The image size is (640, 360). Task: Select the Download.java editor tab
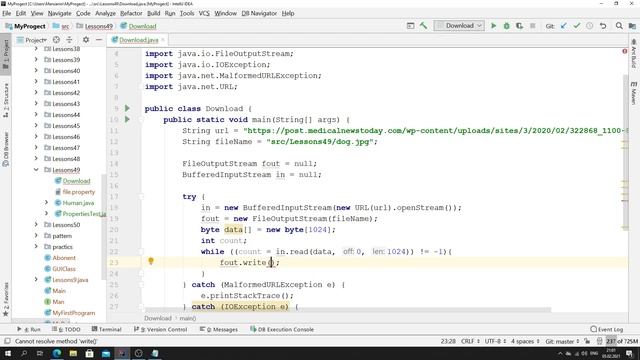click(x=138, y=40)
